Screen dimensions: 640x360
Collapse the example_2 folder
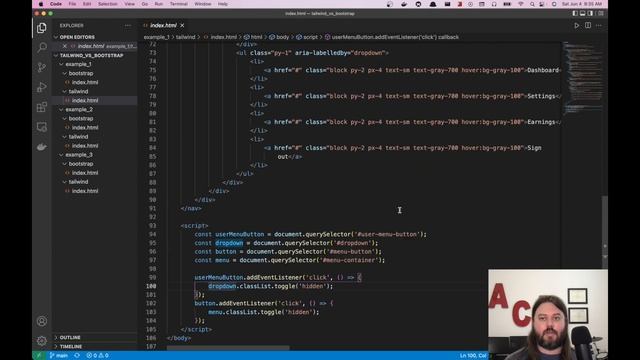pos(95,109)
